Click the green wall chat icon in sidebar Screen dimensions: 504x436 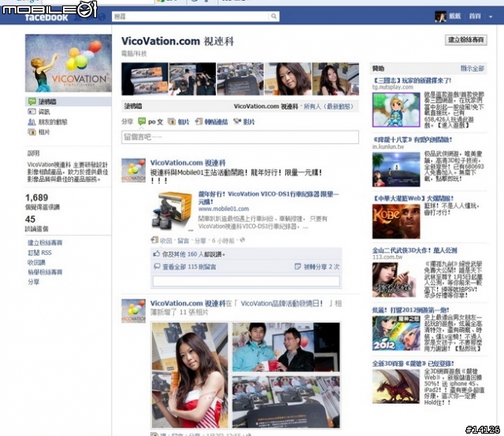(x=31, y=102)
